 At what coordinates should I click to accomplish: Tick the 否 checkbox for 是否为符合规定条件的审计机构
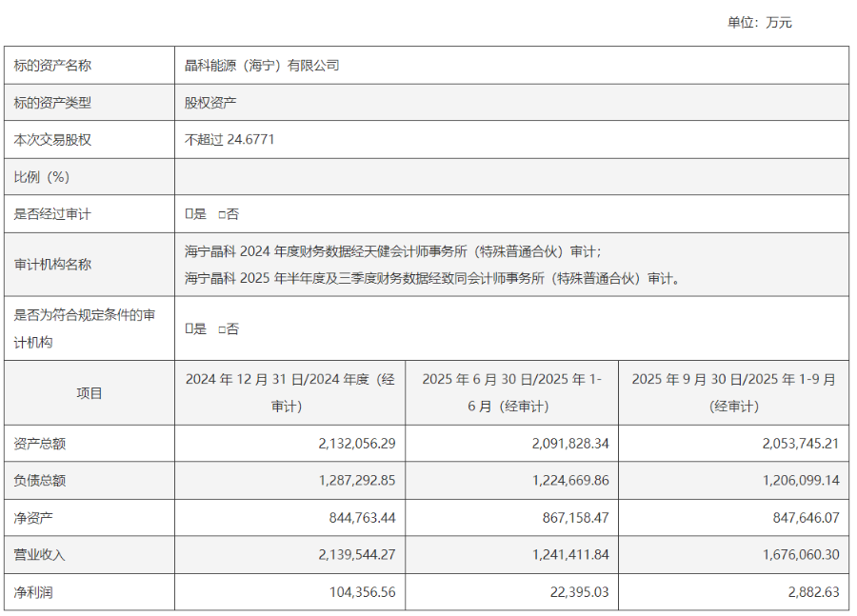pos(221,329)
